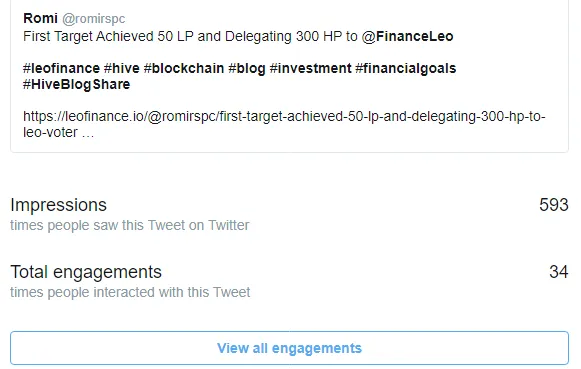Click the 34 engagements count

(559, 272)
